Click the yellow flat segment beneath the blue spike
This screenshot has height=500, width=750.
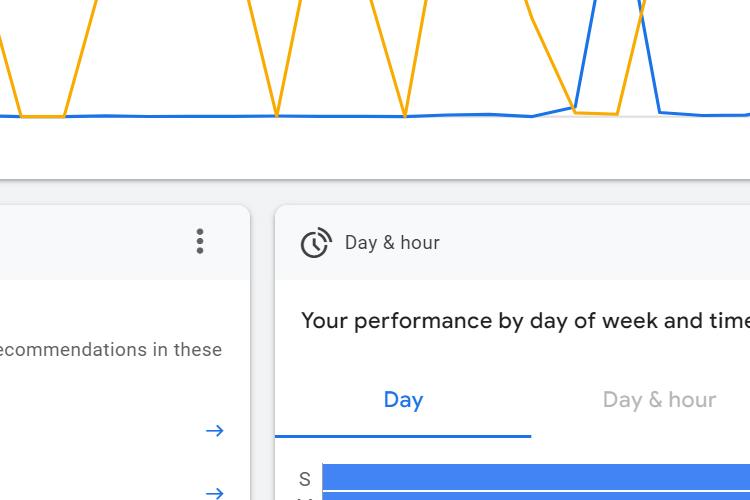pyautogui.click(x=596, y=113)
